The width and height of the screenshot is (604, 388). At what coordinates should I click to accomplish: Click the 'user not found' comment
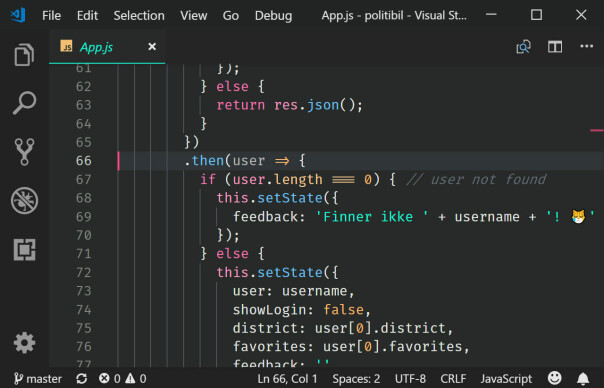476,180
